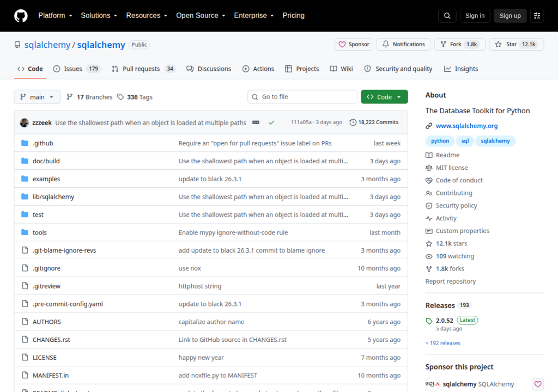Click the python topic tag
This screenshot has width=558, height=392.
point(440,141)
